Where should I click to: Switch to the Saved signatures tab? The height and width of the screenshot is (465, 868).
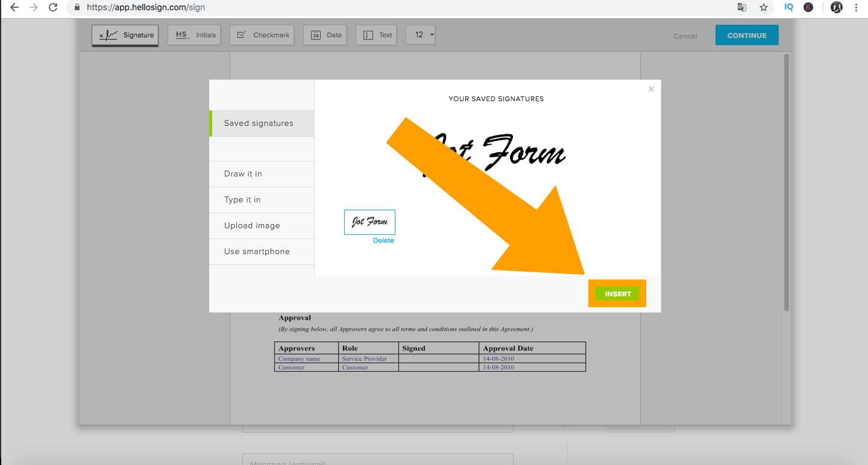point(262,123)
